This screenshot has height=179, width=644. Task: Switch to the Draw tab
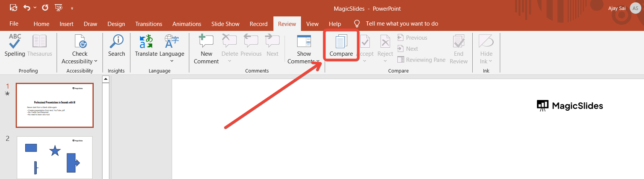point(91,24)
